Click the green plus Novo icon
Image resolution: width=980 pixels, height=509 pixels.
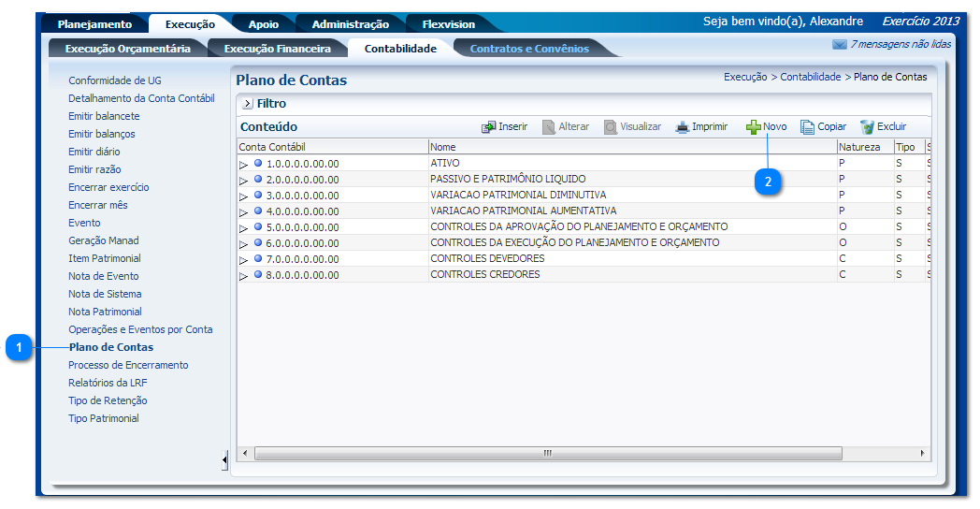[753, 127]
